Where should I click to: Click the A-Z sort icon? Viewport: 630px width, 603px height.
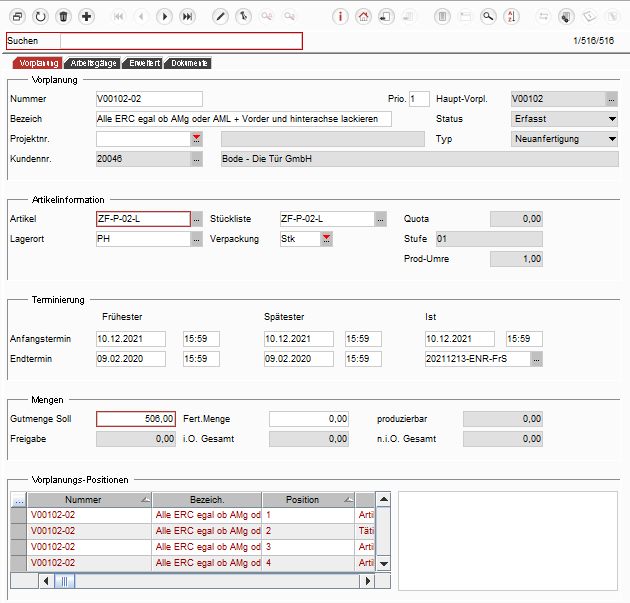tap(511, 16)
